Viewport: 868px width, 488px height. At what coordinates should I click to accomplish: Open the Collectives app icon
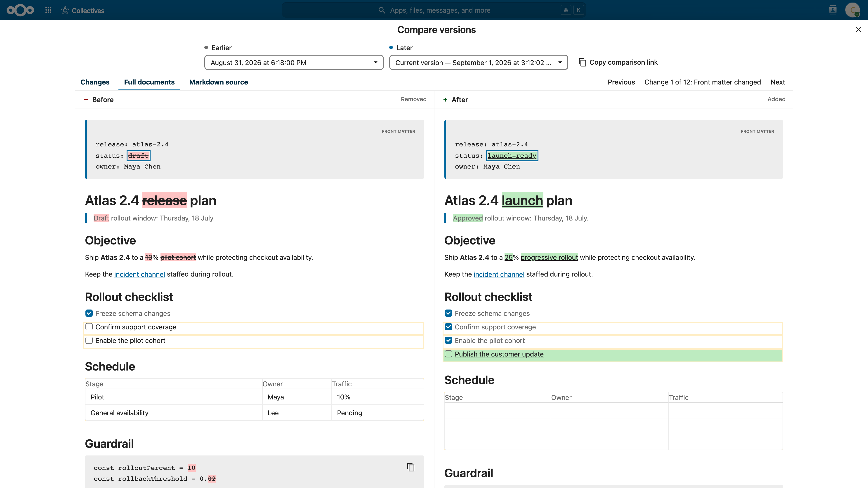click(65, 10)
